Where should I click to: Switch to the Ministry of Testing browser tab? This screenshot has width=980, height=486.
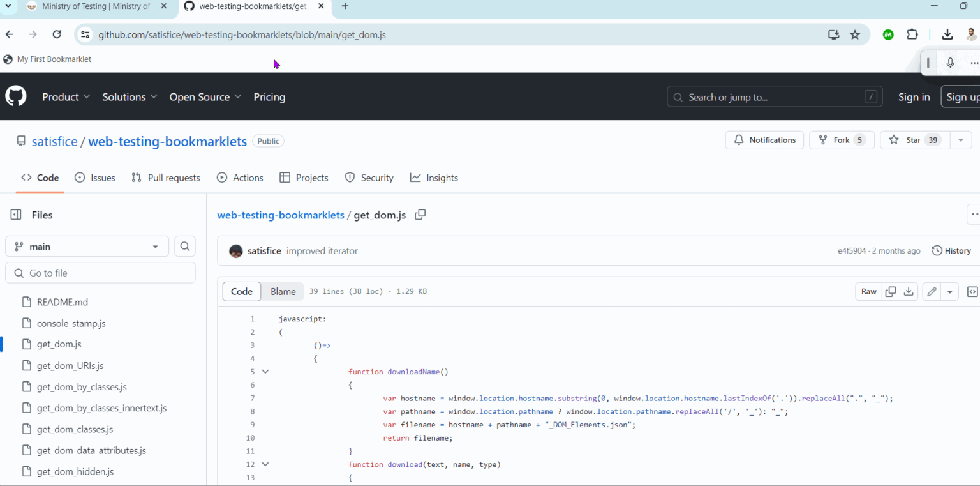click(96, 6)
